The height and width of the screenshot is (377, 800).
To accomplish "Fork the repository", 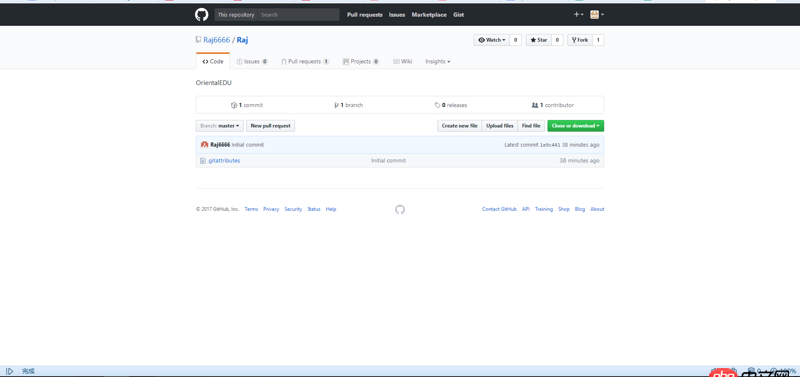I will tap(580, 40).
